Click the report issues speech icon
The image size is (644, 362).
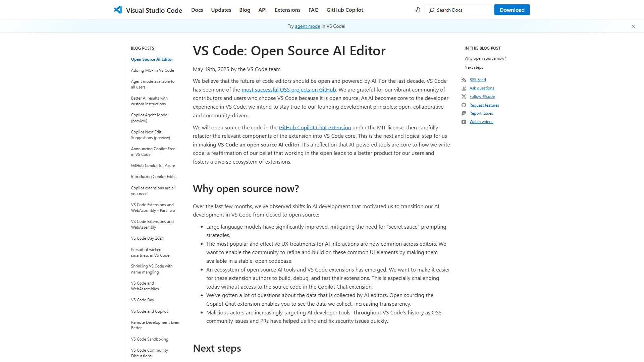(464, 113)
